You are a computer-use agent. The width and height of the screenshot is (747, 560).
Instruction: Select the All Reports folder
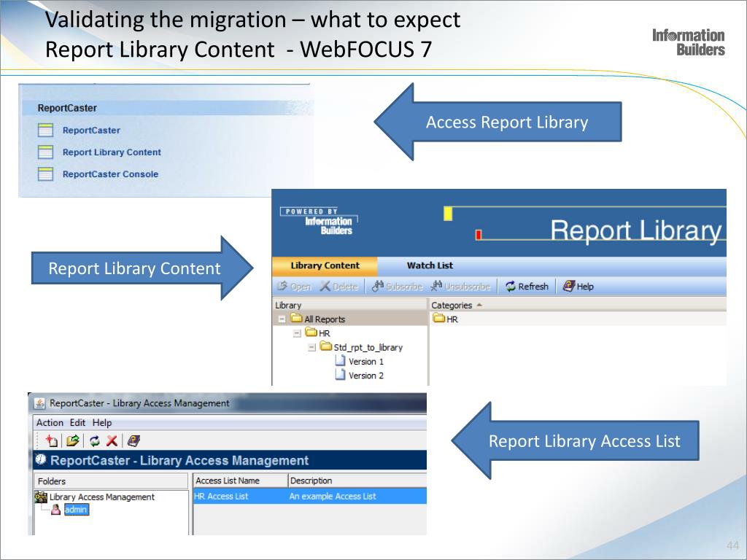(x=318, y=319)
